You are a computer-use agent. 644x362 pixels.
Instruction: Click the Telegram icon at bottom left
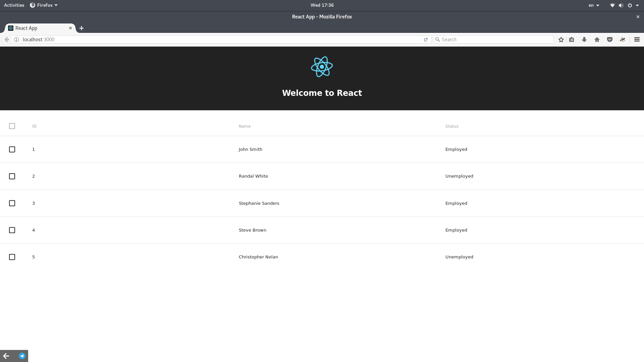[22, 356]
